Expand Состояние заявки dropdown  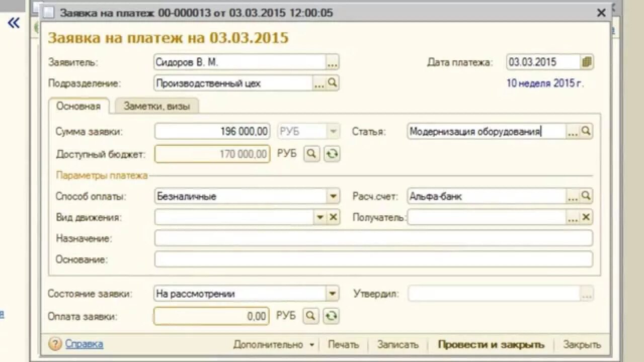[333, 294]
